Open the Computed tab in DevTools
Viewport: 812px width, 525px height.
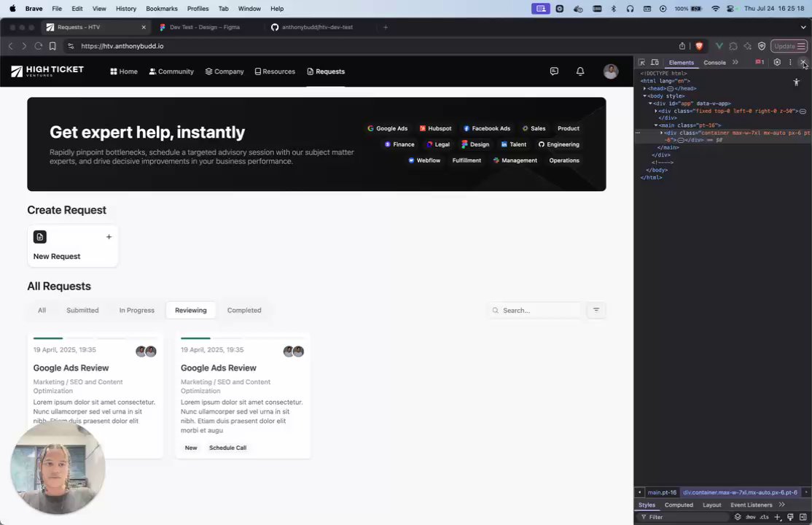coord(679,505)
